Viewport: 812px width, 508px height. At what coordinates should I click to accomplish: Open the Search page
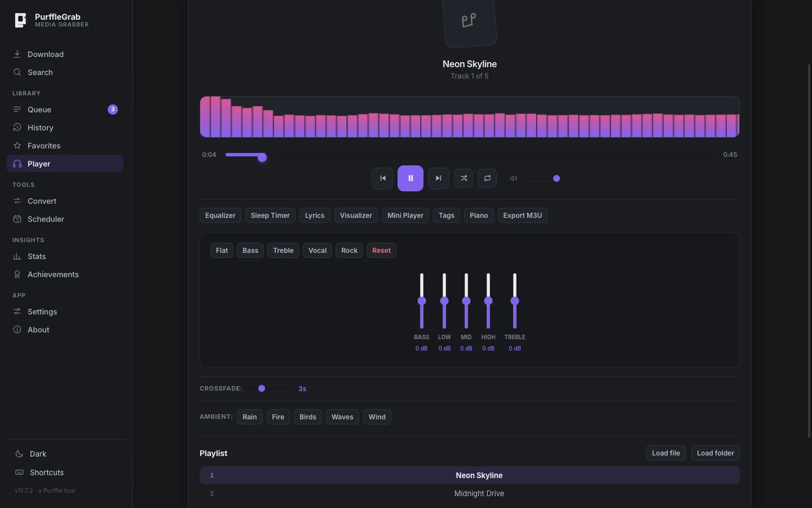65,72
